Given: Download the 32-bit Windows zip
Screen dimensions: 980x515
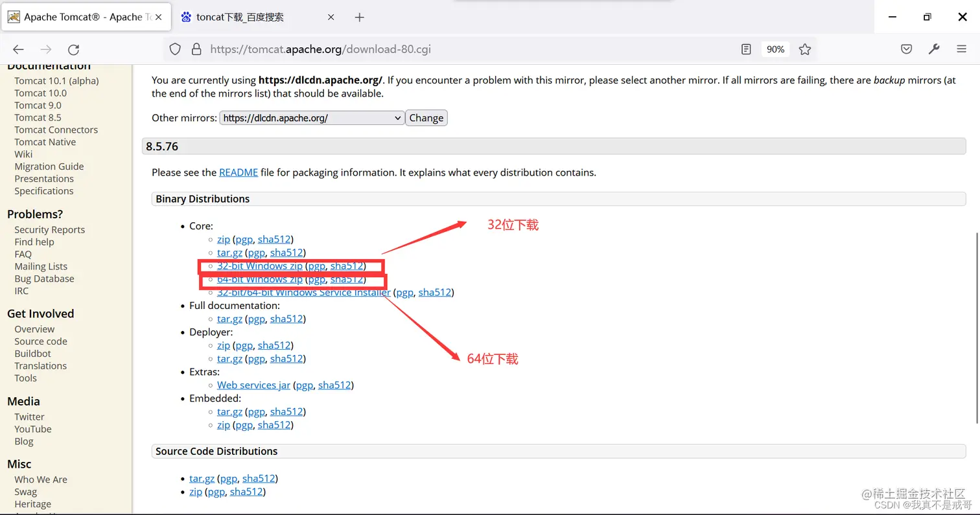Looking at the screenshot, I should (260, 266).
